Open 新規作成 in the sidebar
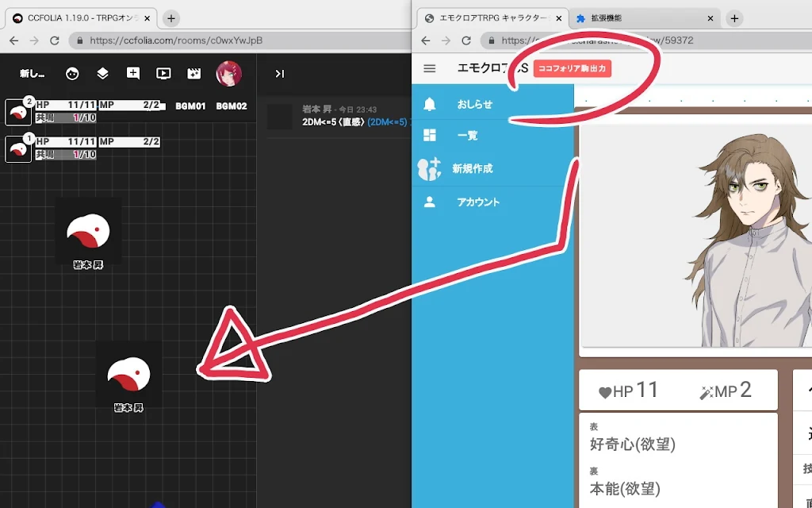This screenshot has width=812, height=508. [492, 168]
